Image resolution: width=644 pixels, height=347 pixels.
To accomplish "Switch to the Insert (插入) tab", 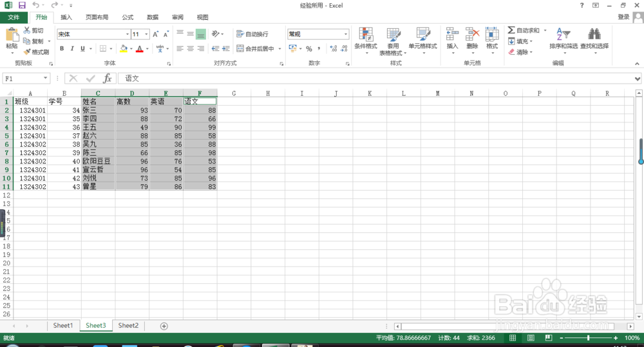I will pyautogui.click(x=66, y=17).
